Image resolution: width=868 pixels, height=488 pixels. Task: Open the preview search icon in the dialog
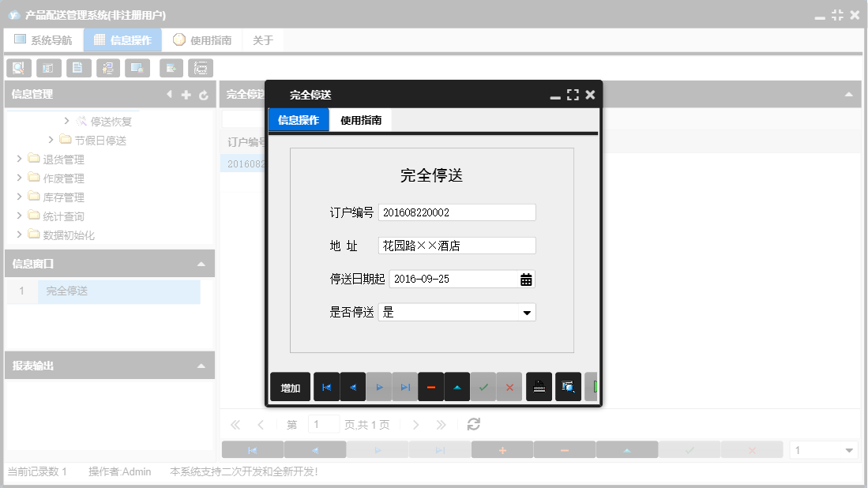[568, 387]
